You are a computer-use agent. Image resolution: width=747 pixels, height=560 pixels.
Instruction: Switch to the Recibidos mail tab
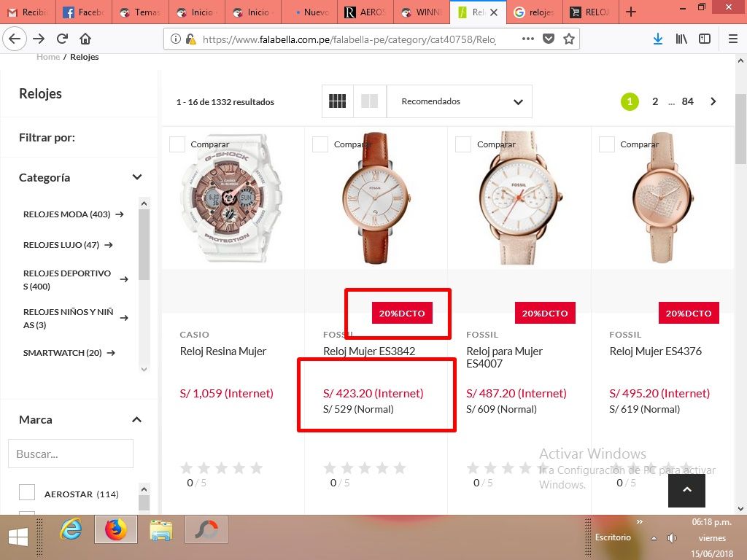coord(28,12)
